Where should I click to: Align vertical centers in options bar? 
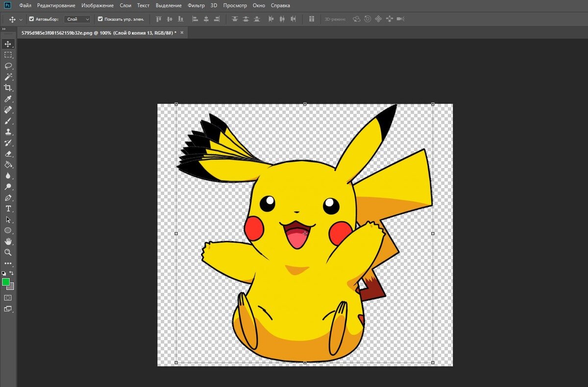click(170, 19)
